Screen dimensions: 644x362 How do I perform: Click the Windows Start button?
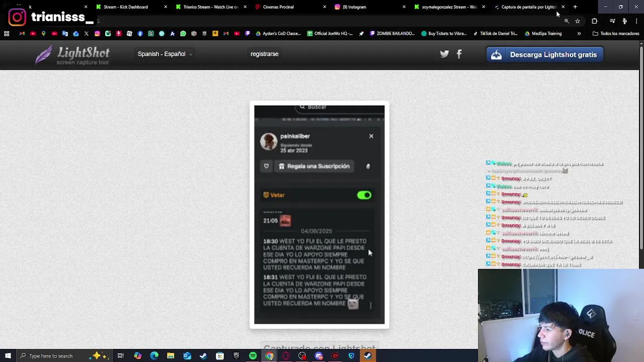[8, 356]
